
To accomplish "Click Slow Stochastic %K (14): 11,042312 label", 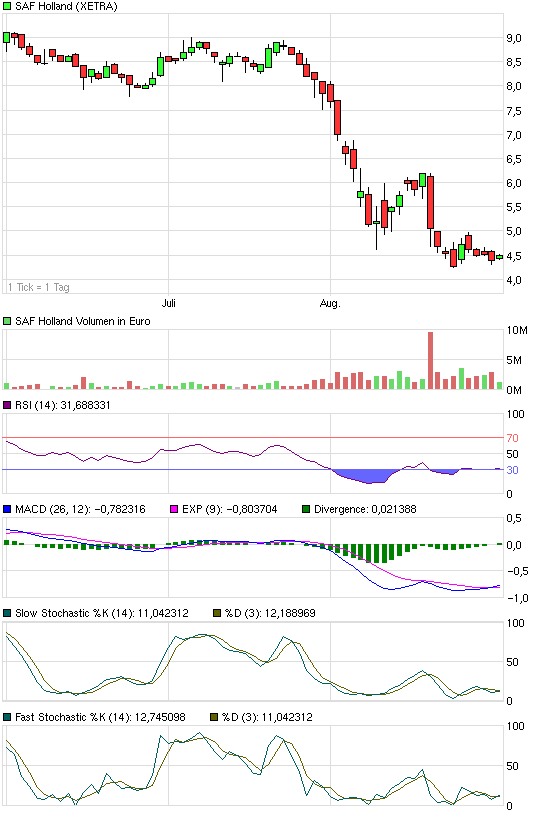I will coord(102,613).
